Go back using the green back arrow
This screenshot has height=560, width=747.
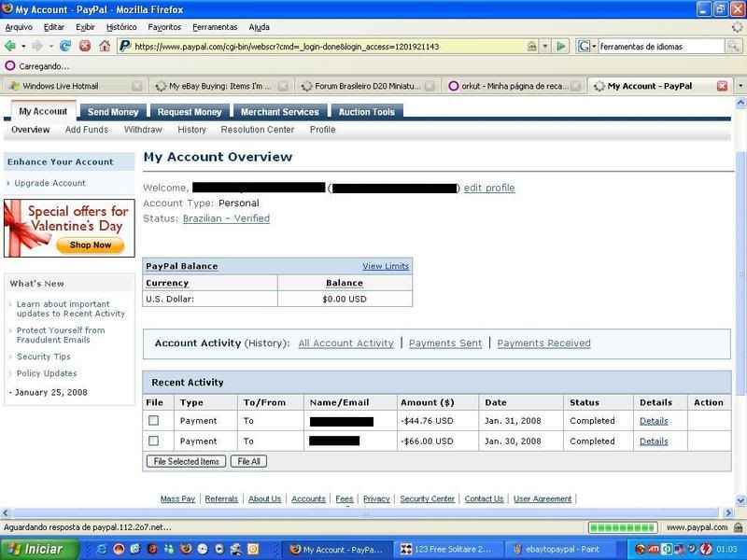pyautogui.click(x=9, y=46)
